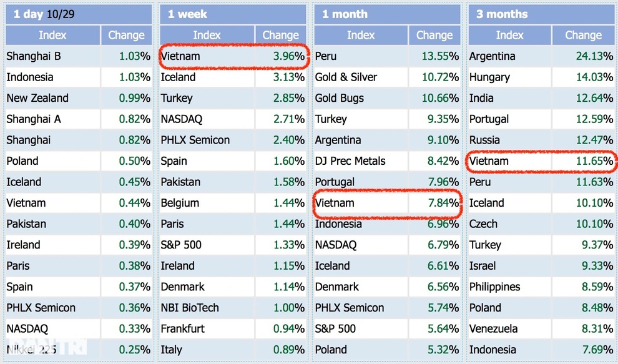
Task: Click the Change column header in the 1 day table
Action: [x=126, y=35]
